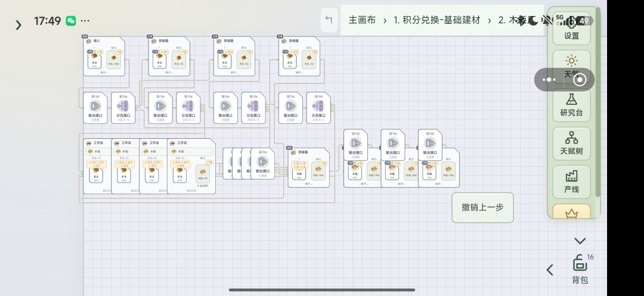This screenshot has width=644, height=296.
Task: Select the fourth 分流接口 node in the middle row
Action: pos(318,108)
